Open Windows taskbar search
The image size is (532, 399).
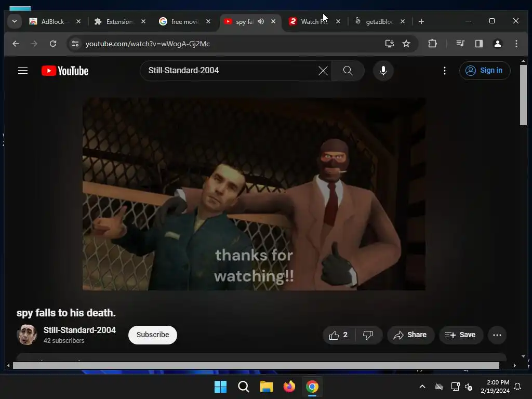(x=243, y=387)
